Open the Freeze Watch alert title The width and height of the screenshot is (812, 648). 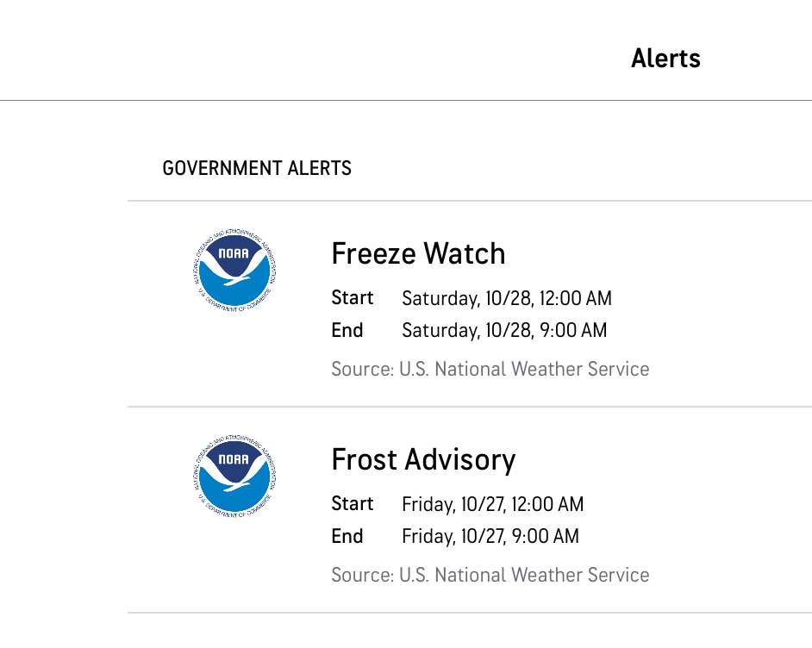point(418,254)
